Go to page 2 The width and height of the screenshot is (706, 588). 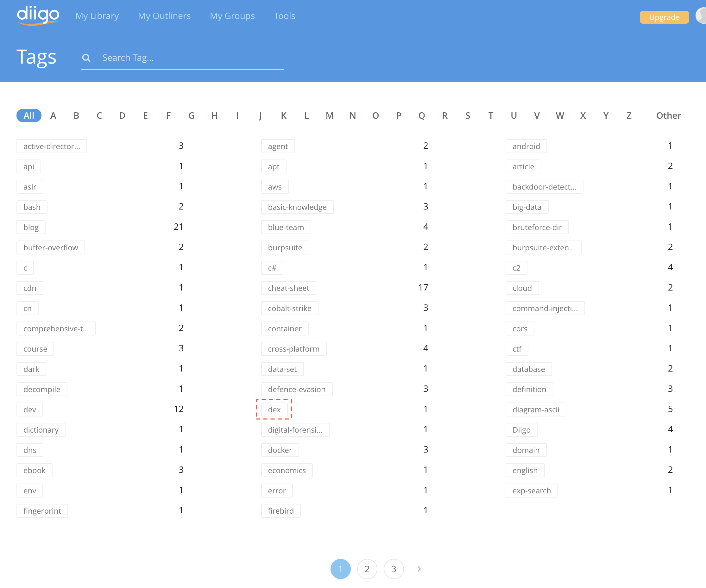(x=367, y=569)
